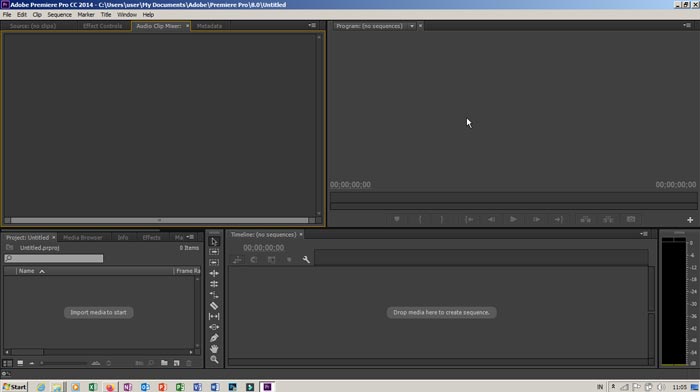Step back one frame in Program monitor
This screenshot has height=392, width=700.
(491, 220)
